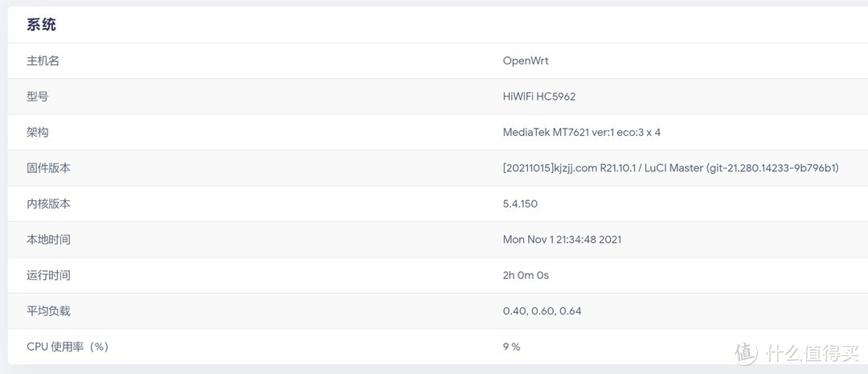Click the 系统 section heading

[41, 24]
